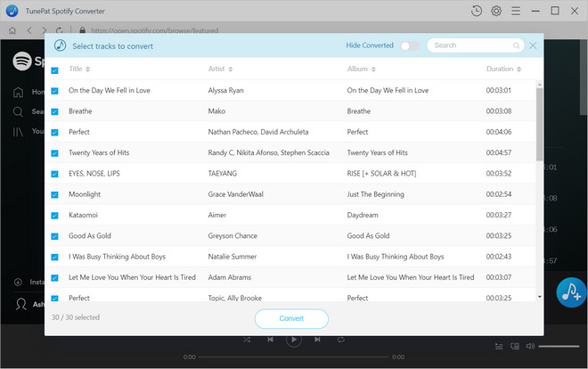The width and height of the screenshot is (588, 369).
Task: Uncheck On the Day We Fell in Love
Action: click(x=54, y=91)
